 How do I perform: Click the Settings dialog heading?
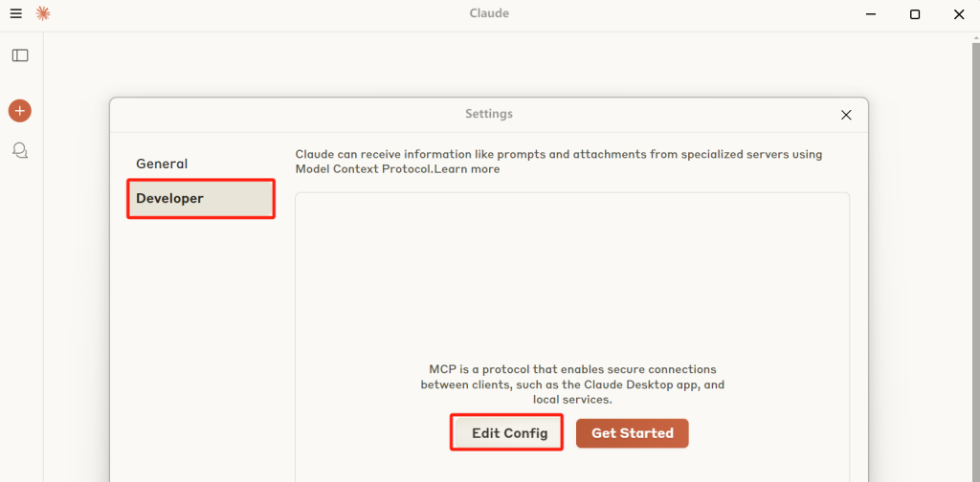click(489, 114)
